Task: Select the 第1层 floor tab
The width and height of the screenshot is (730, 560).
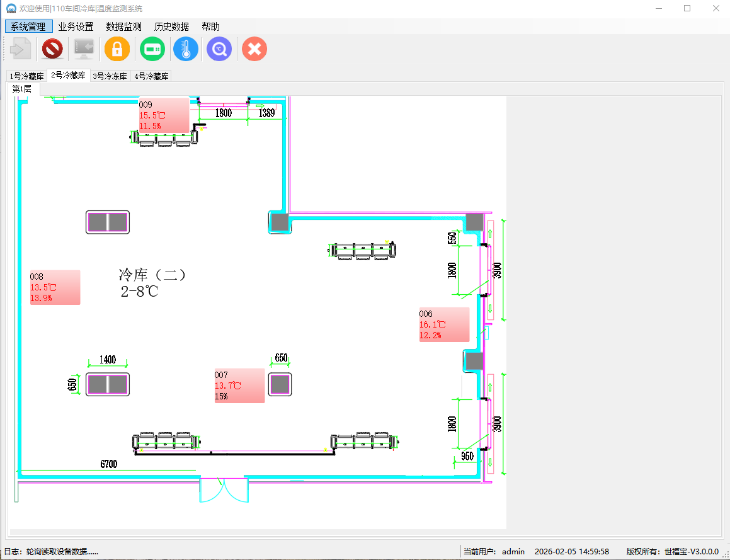Action: click(x=22, y=89)
